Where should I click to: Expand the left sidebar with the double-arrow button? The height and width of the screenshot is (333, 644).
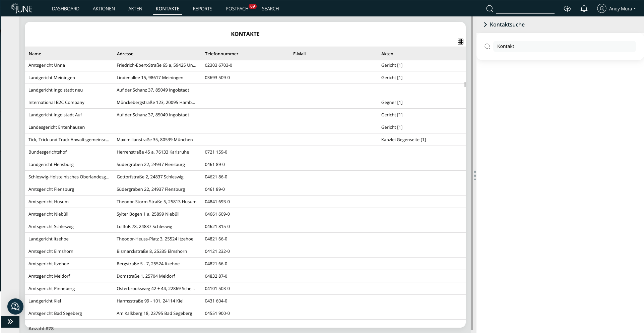[x=10, y=322]
